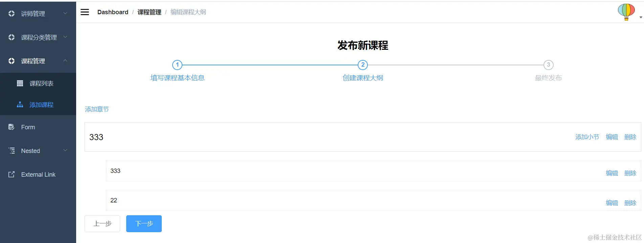The image size is (644, 243).
Task: Click the 添加课程 tree icon
Action: coord(20,105)
